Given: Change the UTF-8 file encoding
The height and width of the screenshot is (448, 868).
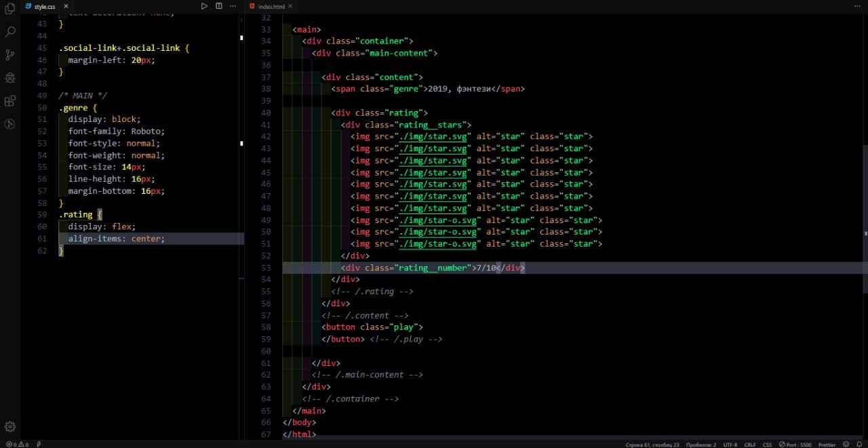Looking at the screenshot, I should (730, 445).
